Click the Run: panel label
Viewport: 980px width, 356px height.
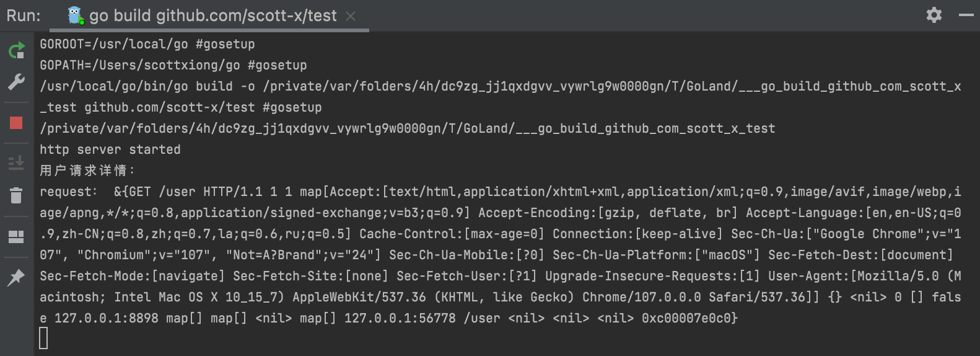(x=24, y=16)
